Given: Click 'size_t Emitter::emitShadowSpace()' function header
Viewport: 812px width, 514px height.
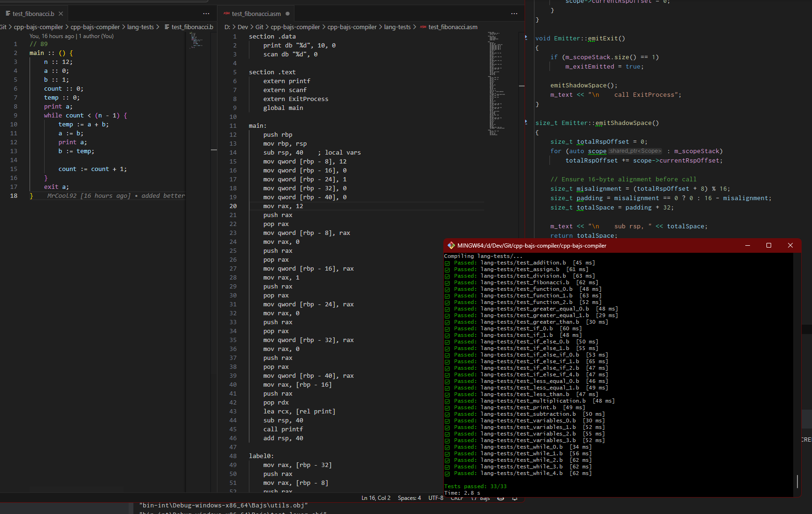Looking at the screenshot, I should pyautogui.click(x=597, y=123).
